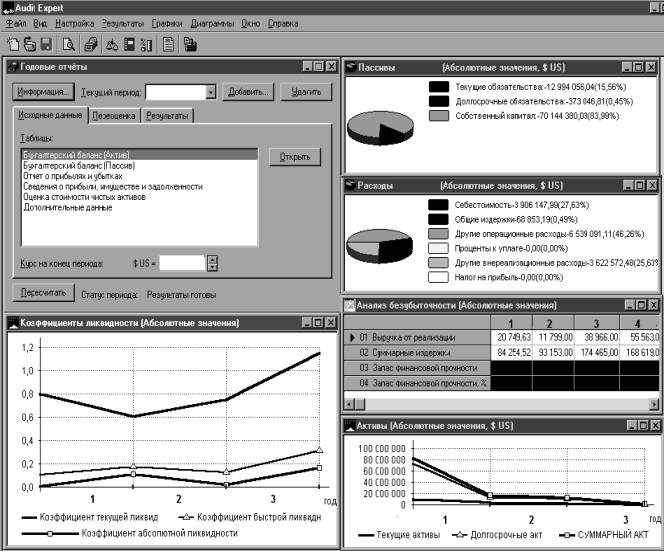This screenshot has width=664, height=551.
Task: Click the text document page icon in toolbar
Action: [x=169, y=43]
